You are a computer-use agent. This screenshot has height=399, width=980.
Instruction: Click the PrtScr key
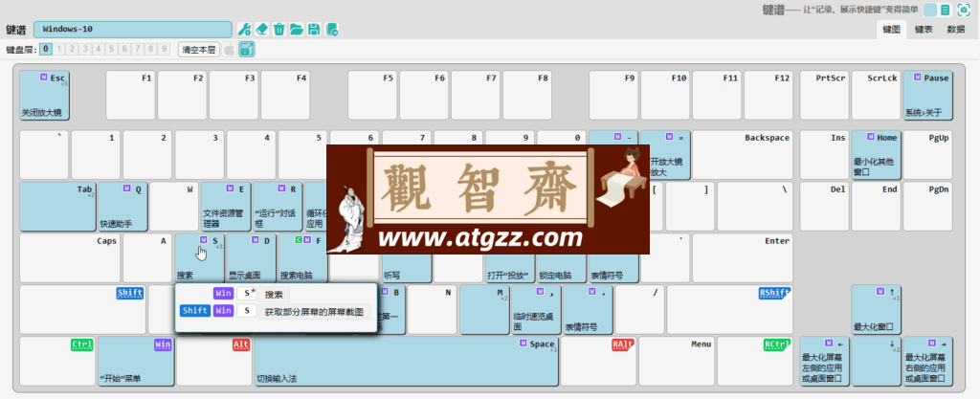(824, 95)
